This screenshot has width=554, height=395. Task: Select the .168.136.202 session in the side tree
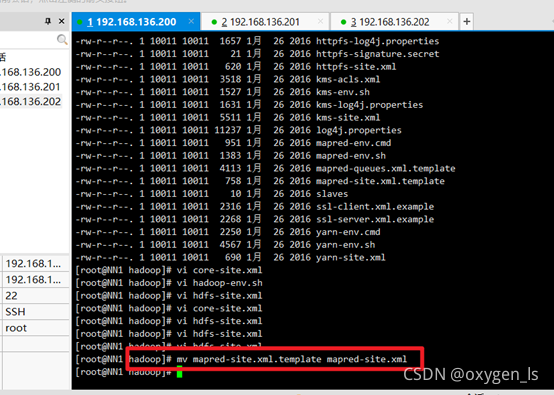click(x=30, y=102)
